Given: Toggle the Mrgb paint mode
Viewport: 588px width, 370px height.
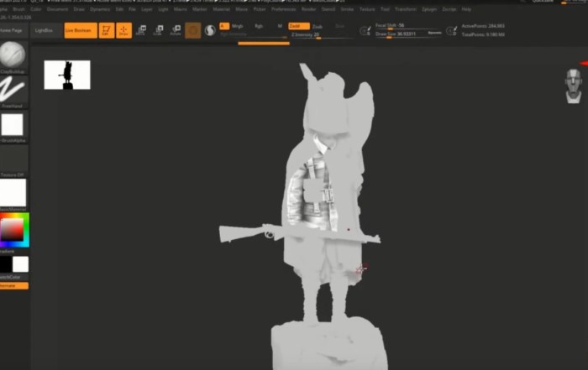Looking at the screenshot, I should click(x=236, y=26).
